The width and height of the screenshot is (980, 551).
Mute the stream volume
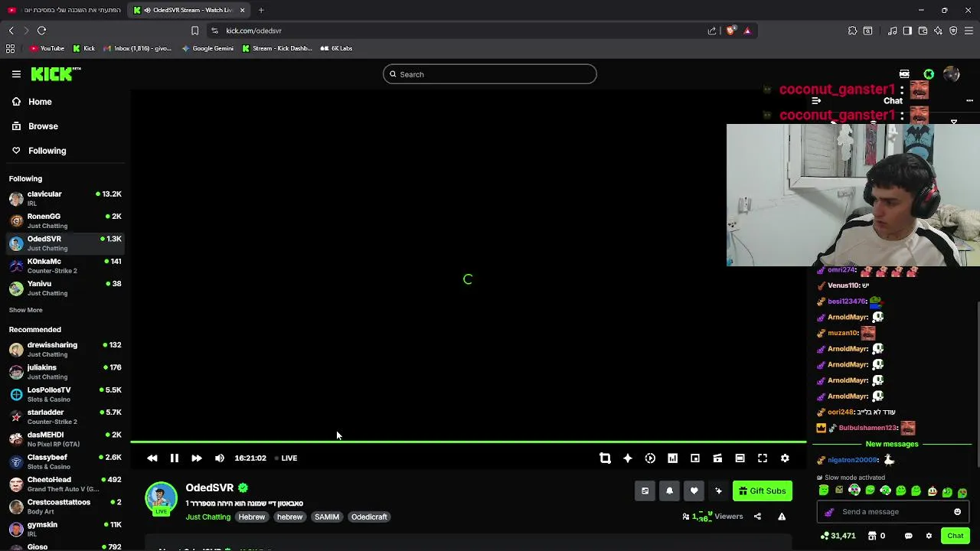point(220,458)
